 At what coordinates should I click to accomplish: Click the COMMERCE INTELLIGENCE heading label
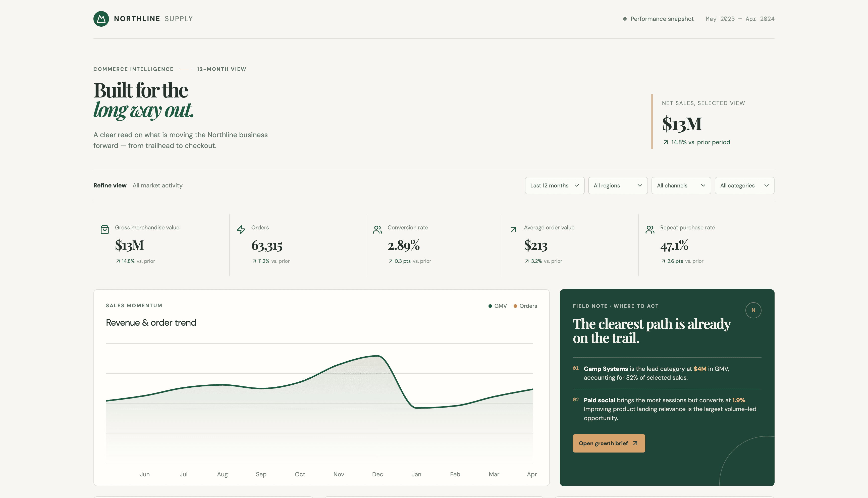coord(133,69)
